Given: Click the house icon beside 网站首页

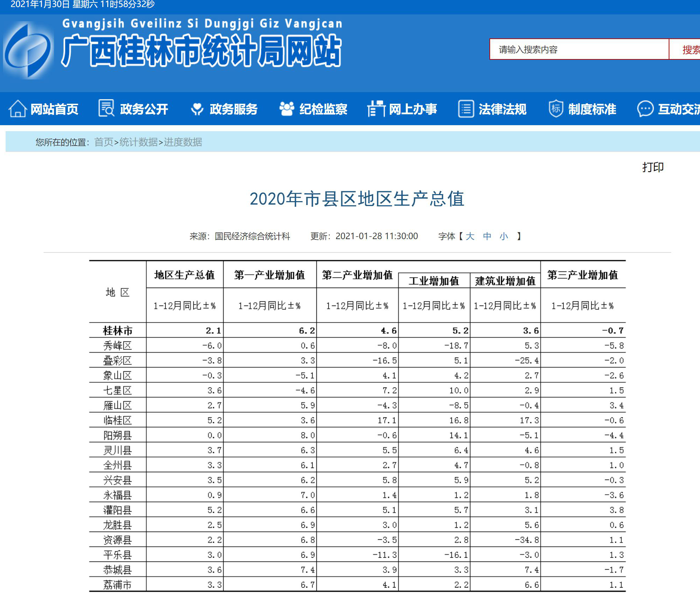Looking at the screenshot, I should pyautogui.click(x=18, y=109).
